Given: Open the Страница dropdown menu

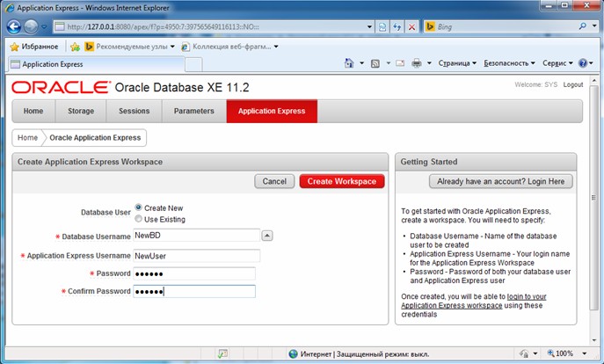Looking at the screenshot, I should 455,64.
